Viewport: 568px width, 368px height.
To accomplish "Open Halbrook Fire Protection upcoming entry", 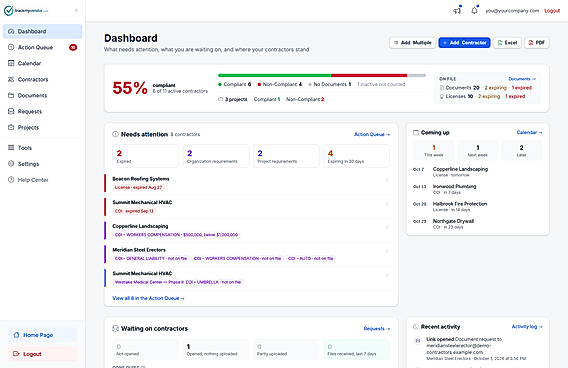I will 477,206.
